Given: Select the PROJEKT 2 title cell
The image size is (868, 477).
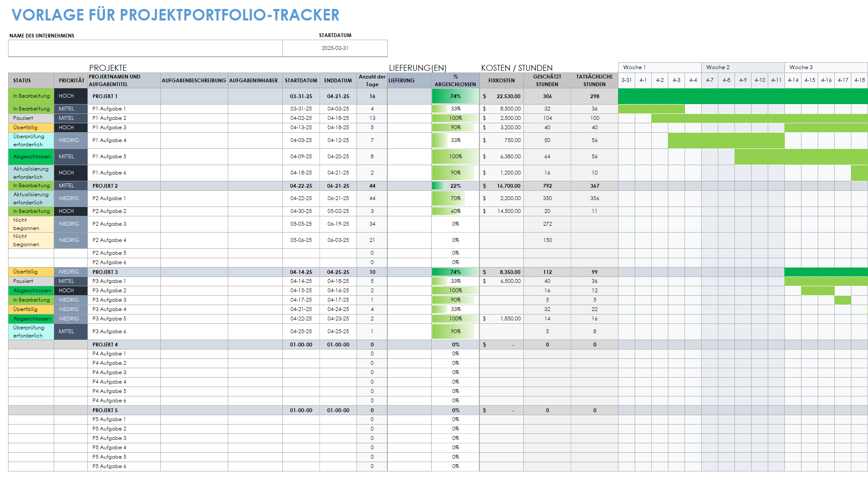Looking at the screenshot, I should coord(124,186).
